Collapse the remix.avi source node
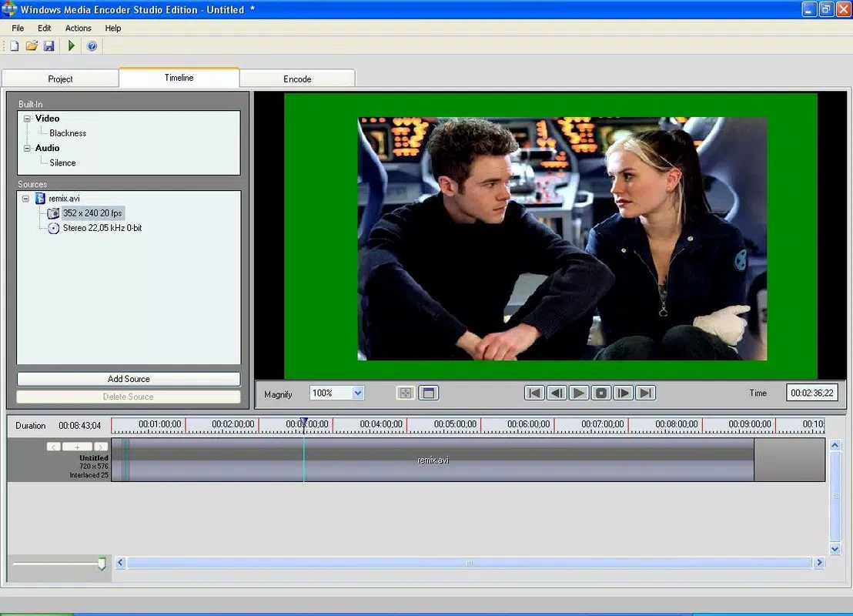The width and height of the screenshot is (853, 616). tap(25, 199)
